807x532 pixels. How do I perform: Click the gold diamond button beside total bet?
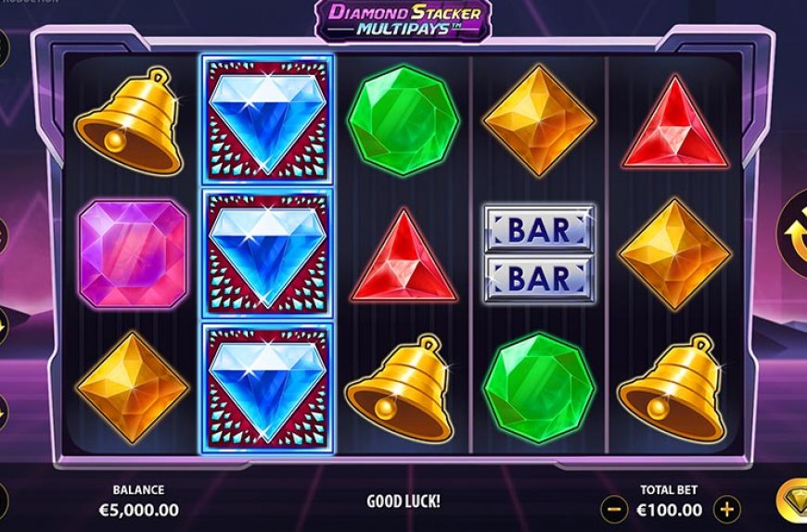coord(792,500)
